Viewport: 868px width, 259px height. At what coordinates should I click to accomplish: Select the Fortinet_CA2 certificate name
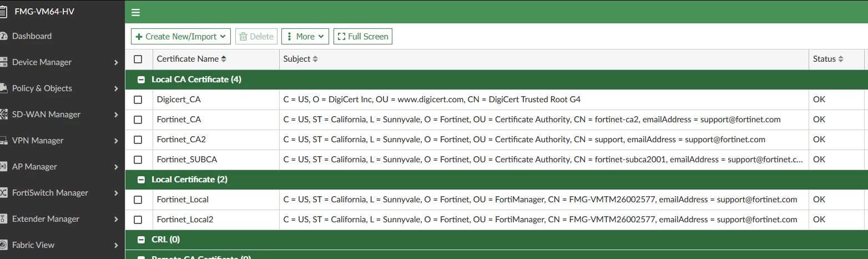(x=181, y=140)
